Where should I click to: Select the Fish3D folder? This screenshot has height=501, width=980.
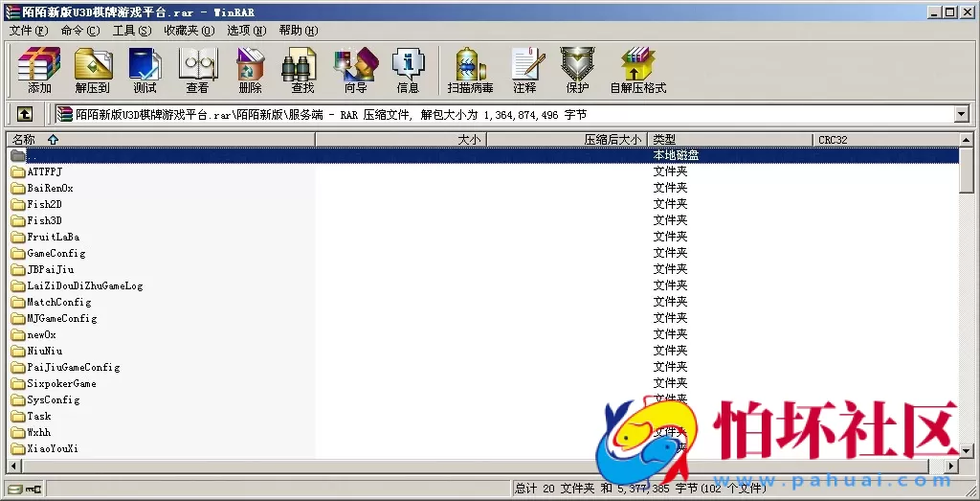(x=44, y=220)
